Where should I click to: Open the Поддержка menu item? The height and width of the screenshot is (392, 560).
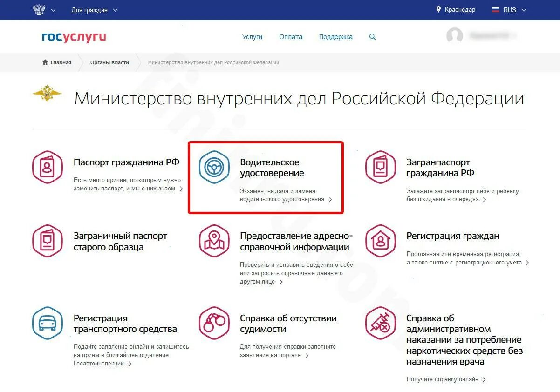335,37
